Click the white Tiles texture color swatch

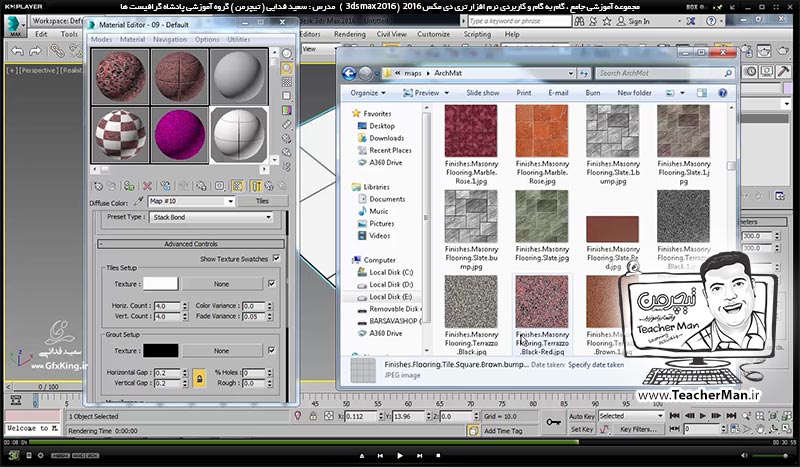pyautogui.click(x=161, y=284)
